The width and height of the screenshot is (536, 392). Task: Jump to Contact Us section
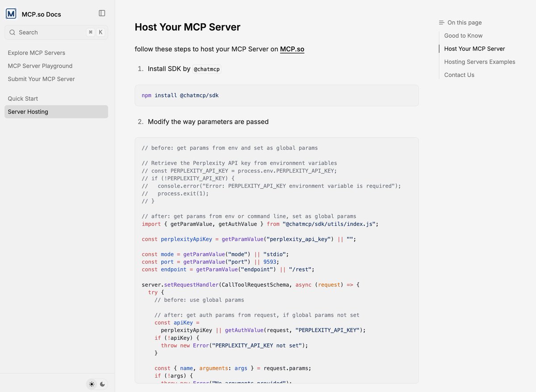coord(459,75)
